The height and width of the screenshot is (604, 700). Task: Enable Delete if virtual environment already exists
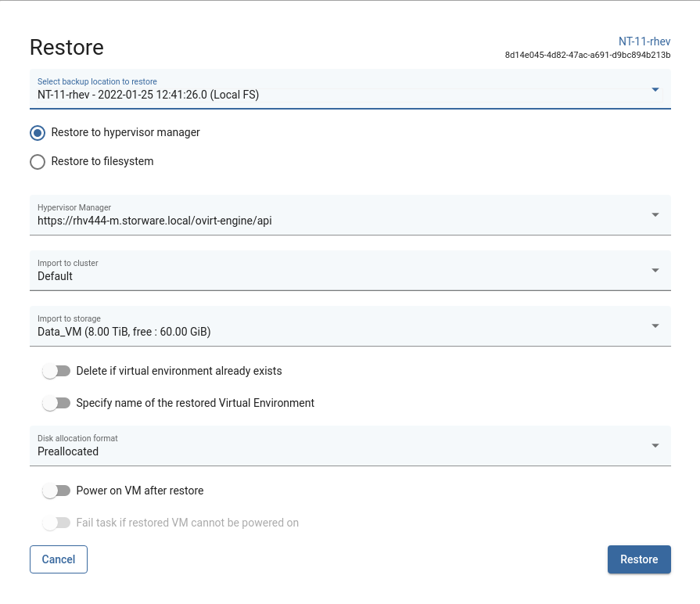click(56, 371)
